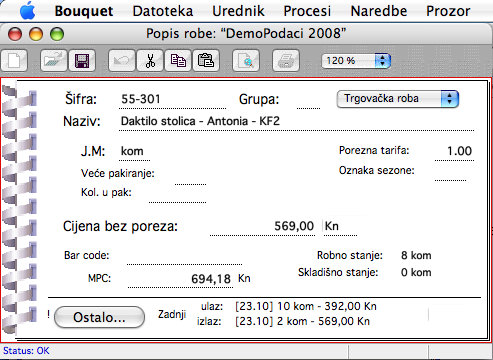This screenshot has height=360, width=493.
Task: Open the Trgovačka roba group dropdown
Action: click(398, 99)
